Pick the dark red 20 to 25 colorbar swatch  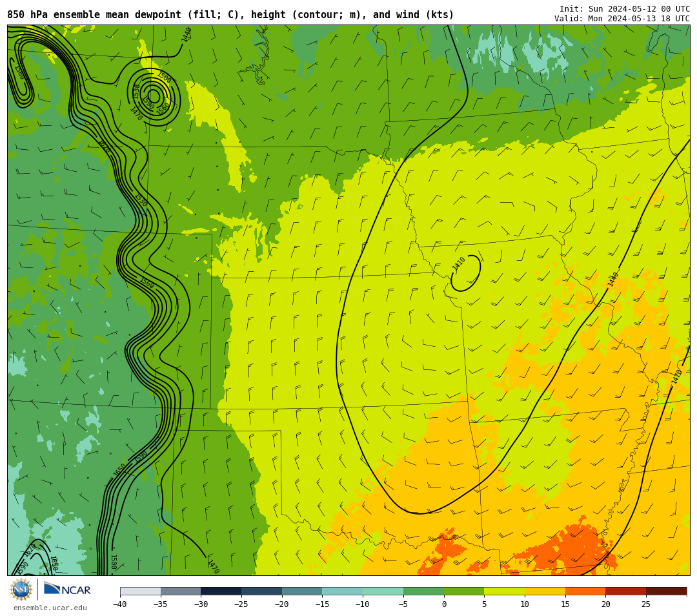tap(625, 591)
